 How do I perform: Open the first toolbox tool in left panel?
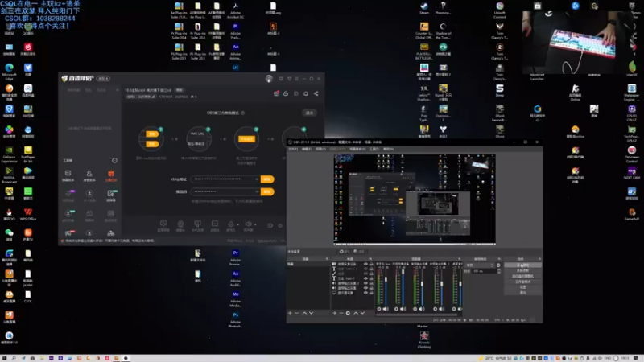coord(68,174)
